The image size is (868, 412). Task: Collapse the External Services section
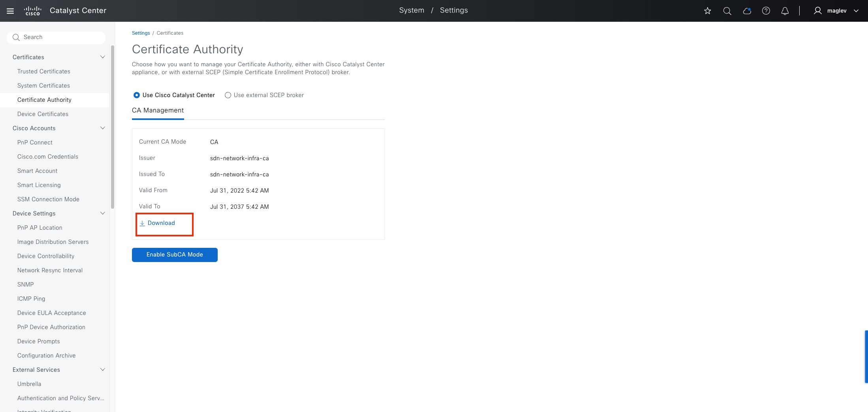point(102,370)
